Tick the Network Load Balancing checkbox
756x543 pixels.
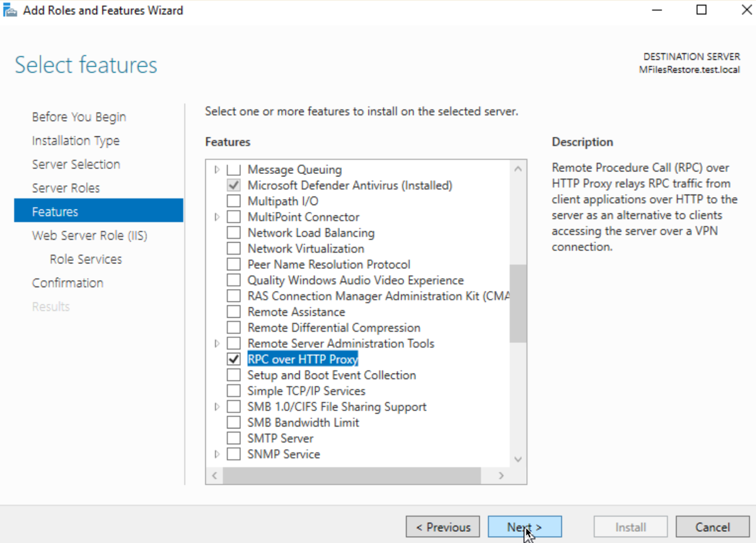(x=233, y=233)
